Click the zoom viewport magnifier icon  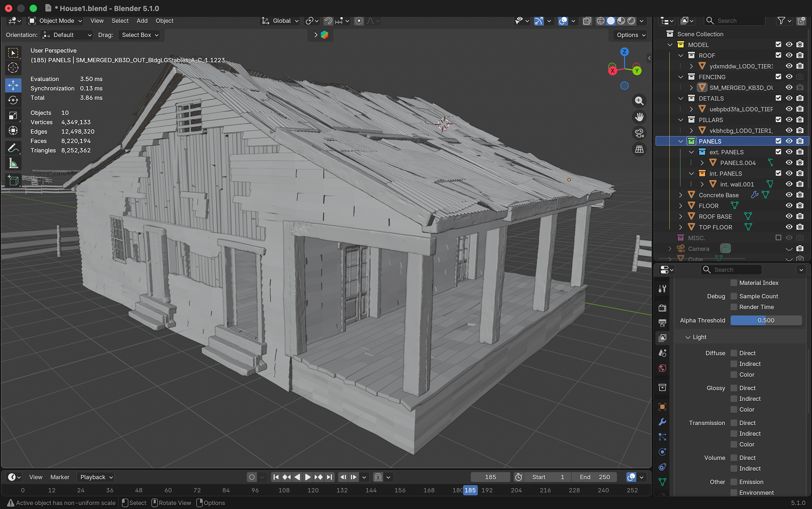(639, 101)
